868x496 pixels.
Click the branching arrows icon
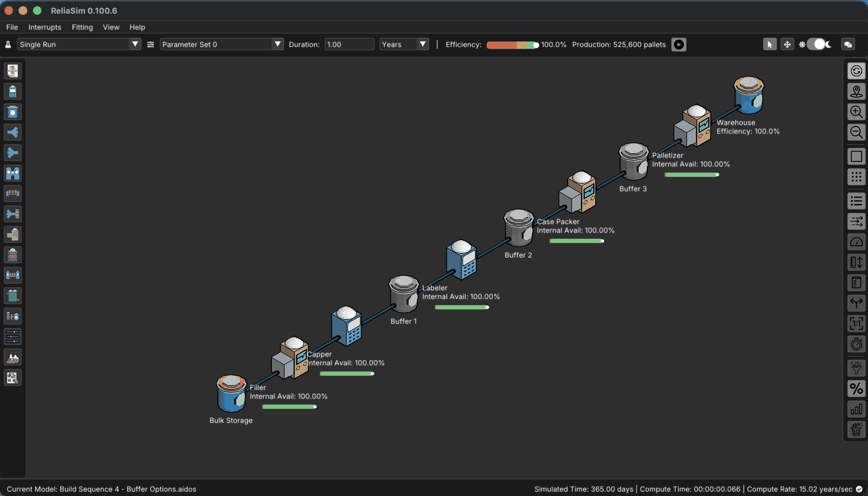pyautogui.click(x=856, y=303)
